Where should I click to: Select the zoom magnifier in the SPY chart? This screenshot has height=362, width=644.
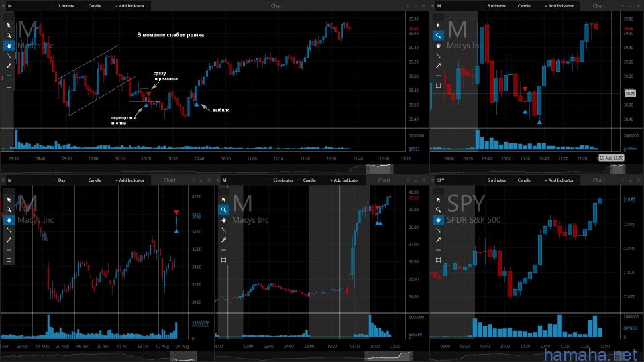pyautogui.click(x=438, y=210)
